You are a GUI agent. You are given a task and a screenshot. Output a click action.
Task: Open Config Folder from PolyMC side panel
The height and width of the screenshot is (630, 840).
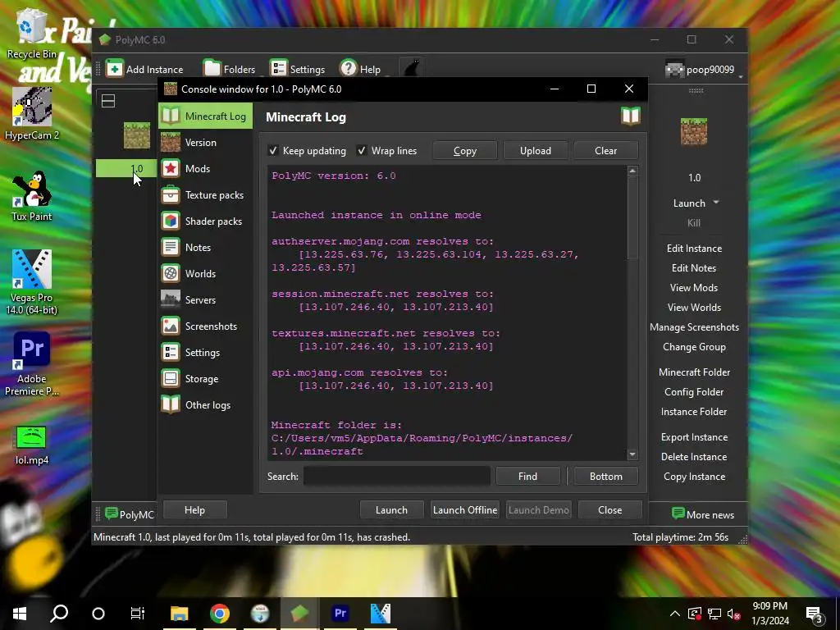[694, 392]
